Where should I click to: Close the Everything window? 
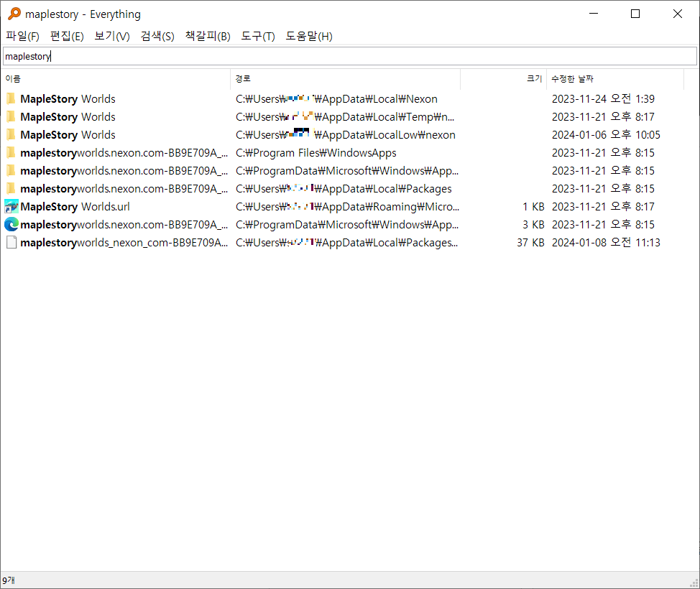coord(678,14)
